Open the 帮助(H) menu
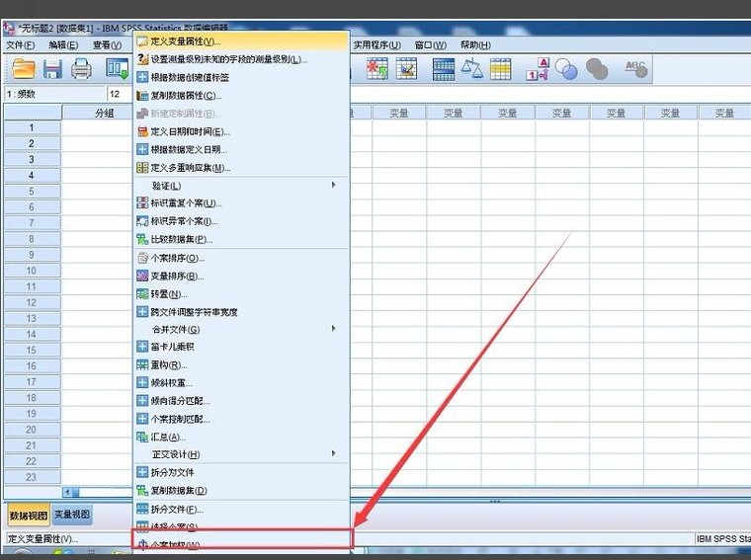Viewport: 751px width, 560px height. click(475, 45)
